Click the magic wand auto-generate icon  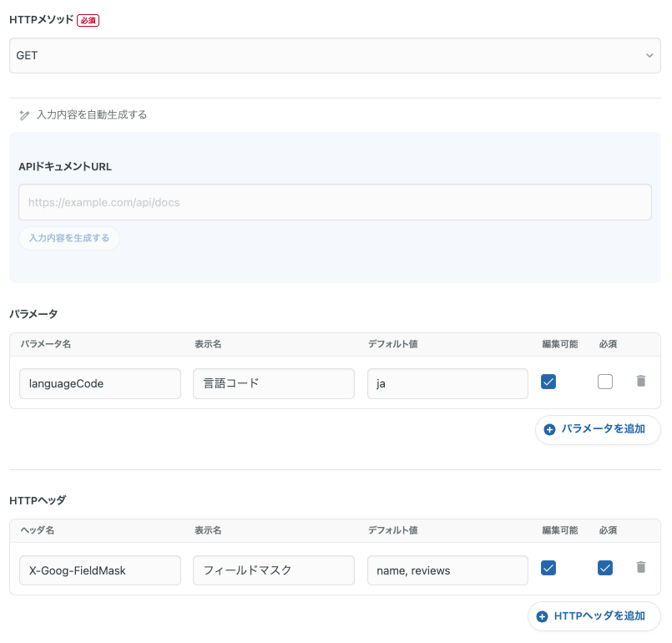tap(24, 115)
